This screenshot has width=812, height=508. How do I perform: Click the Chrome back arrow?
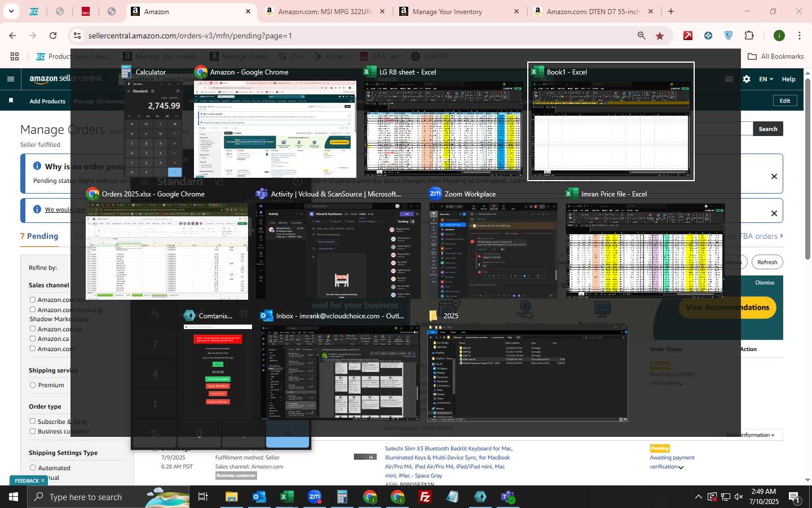coord(12,36)
